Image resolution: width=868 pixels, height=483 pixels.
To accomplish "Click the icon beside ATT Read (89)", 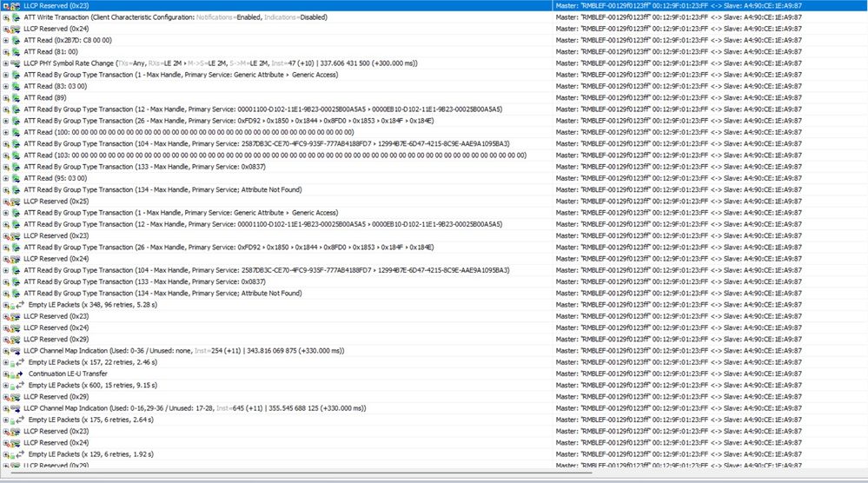I will point(16,98).
